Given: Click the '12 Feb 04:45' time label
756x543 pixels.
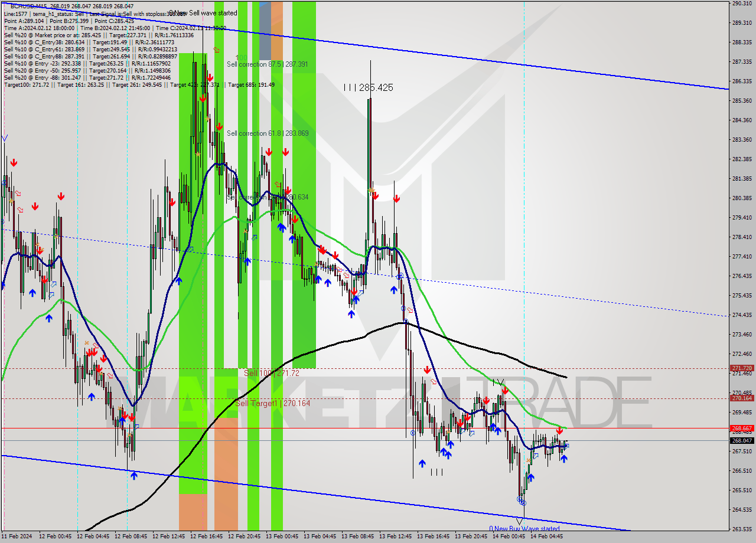Looking at the screenshot, I should pos(93,537).
